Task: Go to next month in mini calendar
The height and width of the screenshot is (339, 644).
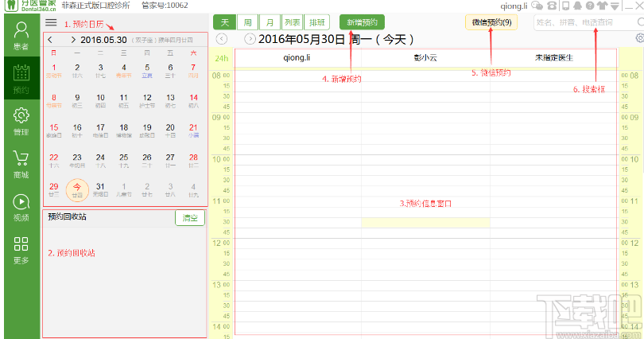Action: 73,40
